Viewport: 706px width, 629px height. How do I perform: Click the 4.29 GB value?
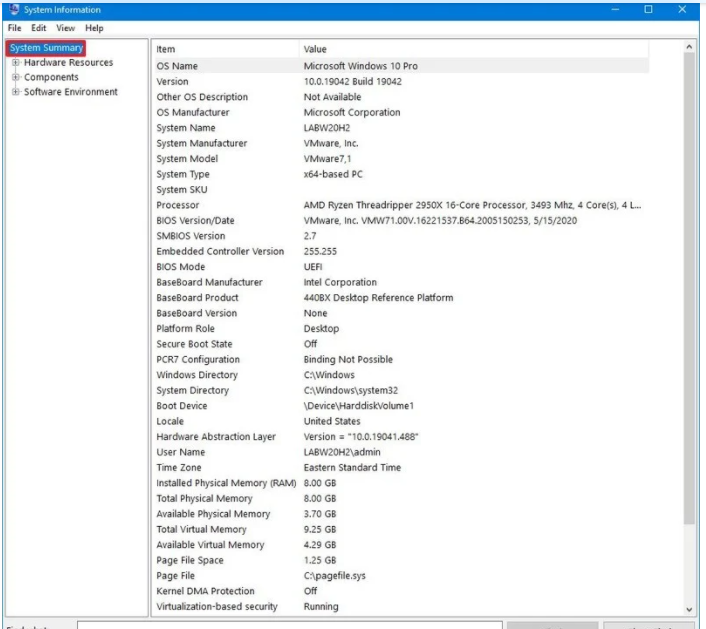point(320,545)
